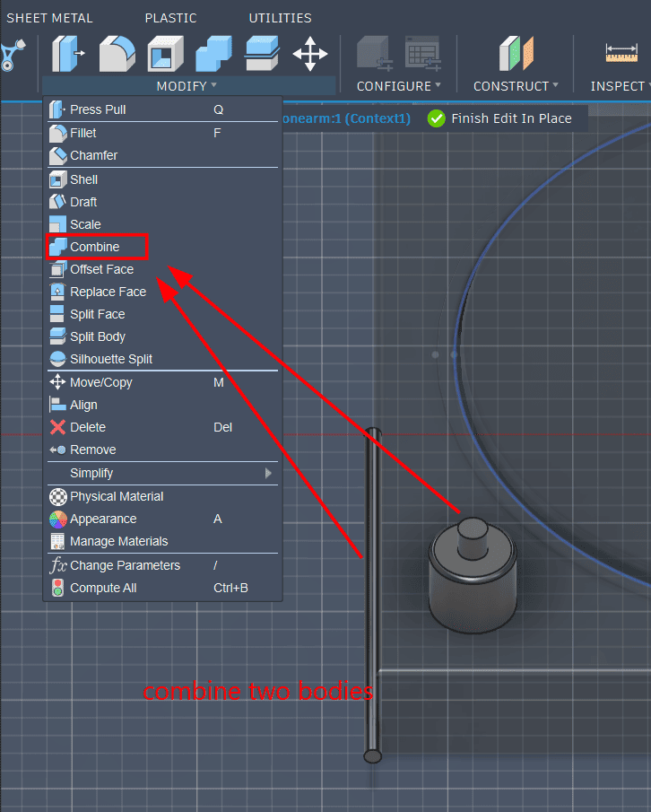Screen dimensions: 651x812
Task: Click the Physical Material sphere menu icon
Action: (x=58, y=497)
